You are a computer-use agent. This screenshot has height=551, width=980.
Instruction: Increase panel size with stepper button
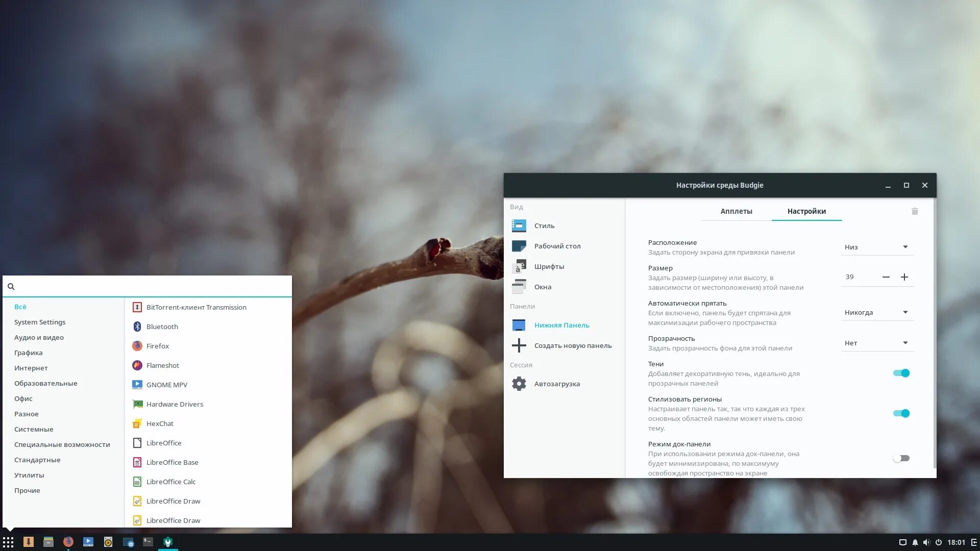click(905, 277)
